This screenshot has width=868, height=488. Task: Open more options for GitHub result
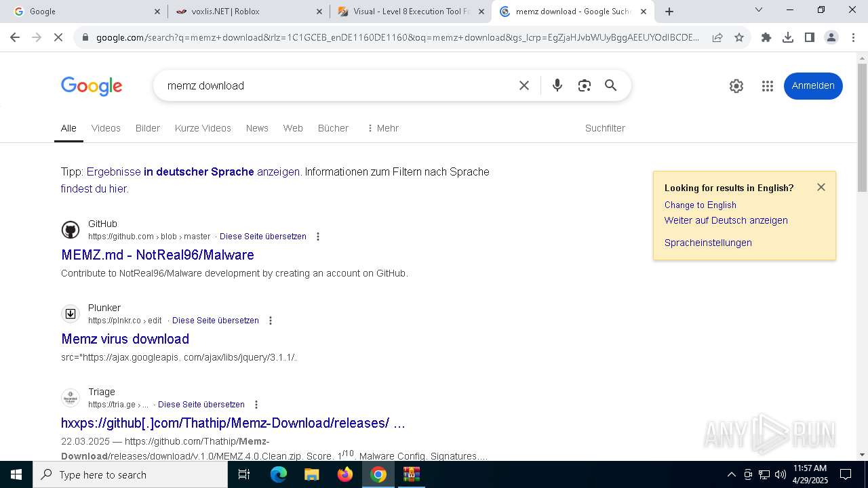[x=318, y=237]
